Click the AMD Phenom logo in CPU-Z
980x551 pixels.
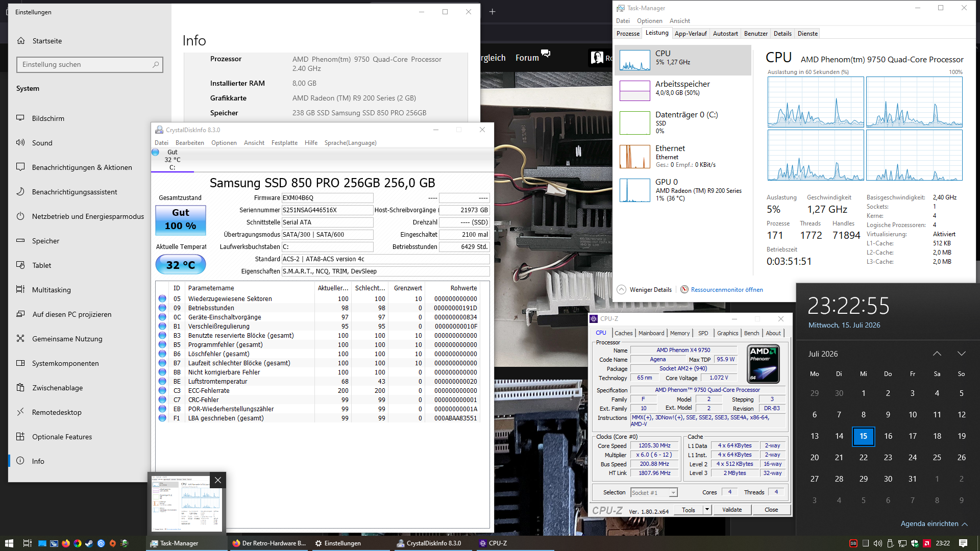coord(763,364)
